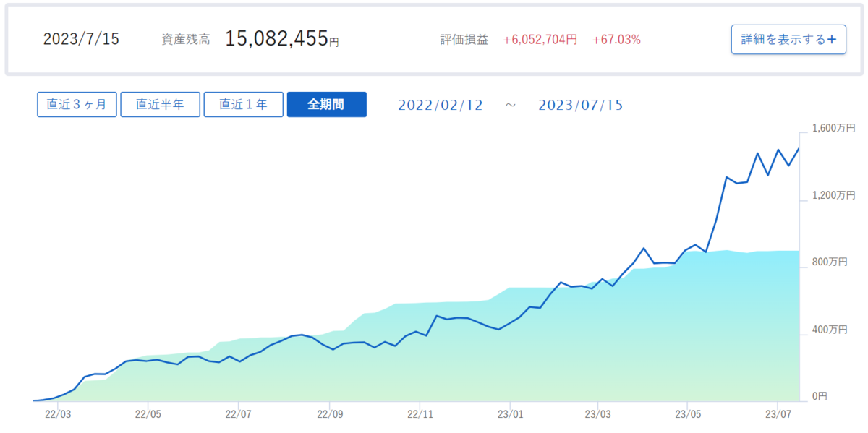Image resolution: width=868 pixels, height=433 pixels.
Task: Click the 23/07 x-axis label
Action: coord(778,414)
